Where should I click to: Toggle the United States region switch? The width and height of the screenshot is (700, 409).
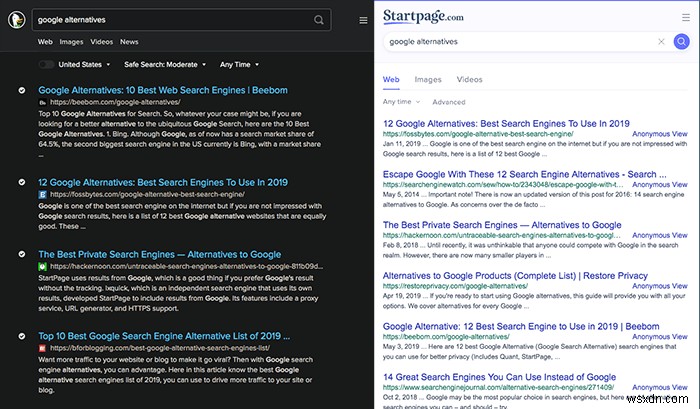[46, 64]
